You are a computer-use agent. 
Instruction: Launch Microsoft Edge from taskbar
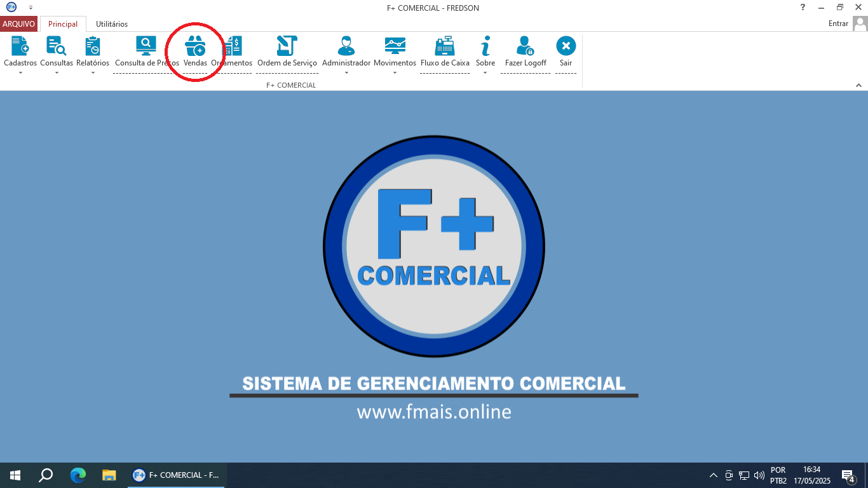[x=78, y=475]
